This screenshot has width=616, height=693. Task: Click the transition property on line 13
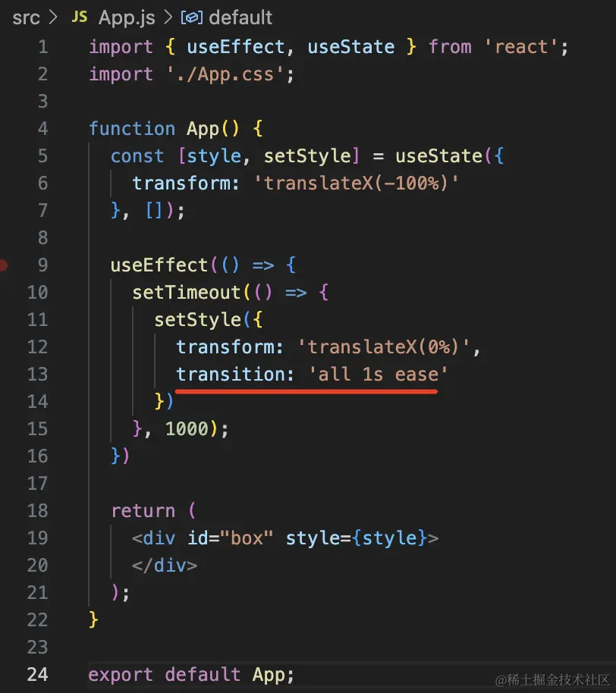pos(230,375)
